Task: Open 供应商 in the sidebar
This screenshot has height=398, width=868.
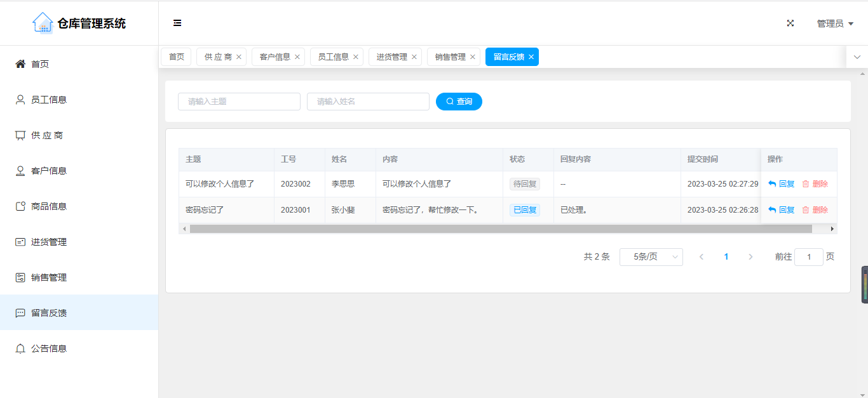Action: point(46,135)
